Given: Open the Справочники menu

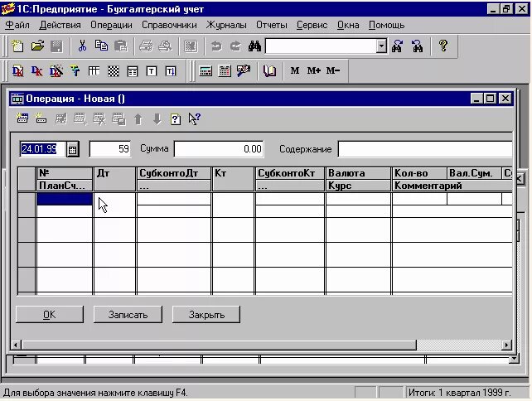Looking at the screenshot, I should (x=169, y=25).
